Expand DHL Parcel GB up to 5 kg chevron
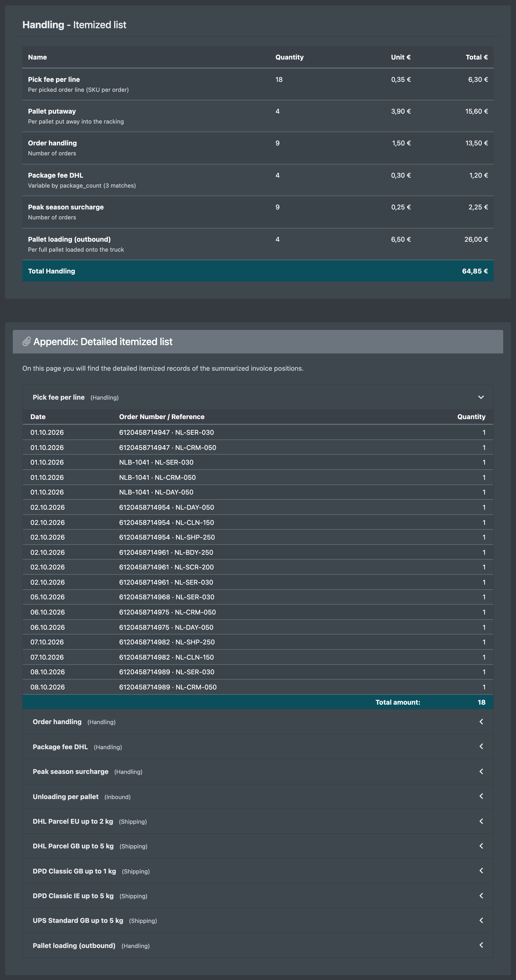The width and height of the screenshot is (516, 980). pos(481,846)
